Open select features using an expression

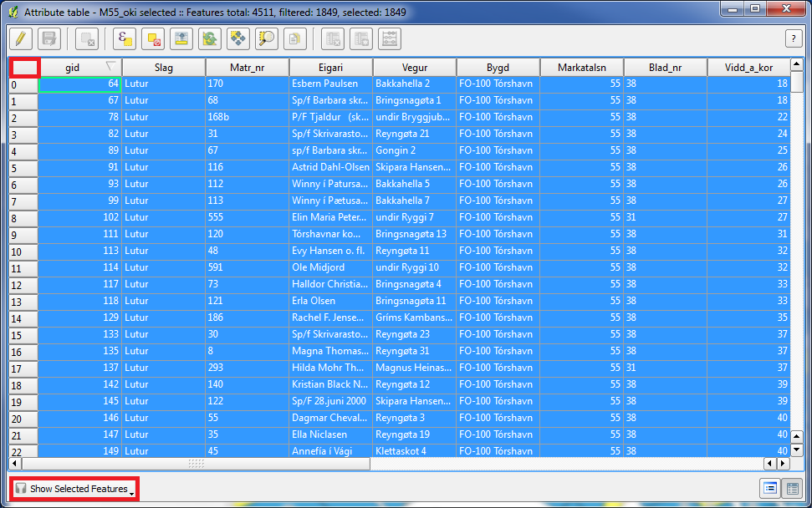[125, 38]
